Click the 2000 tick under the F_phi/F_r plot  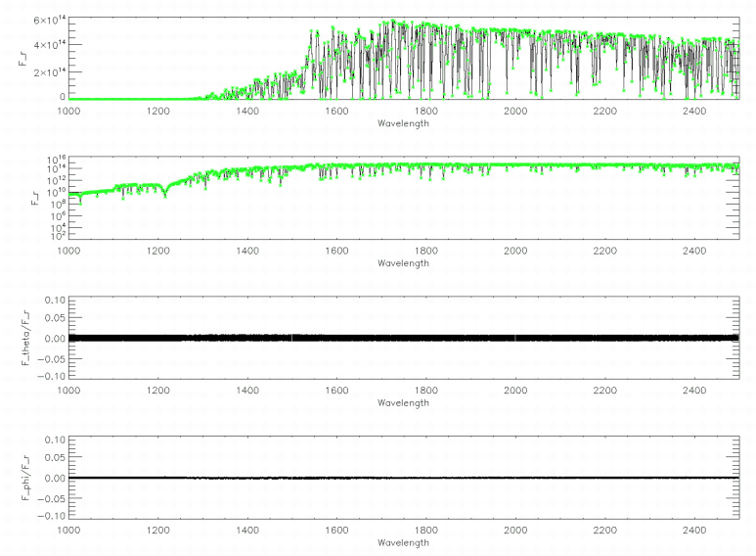(515, 531)
